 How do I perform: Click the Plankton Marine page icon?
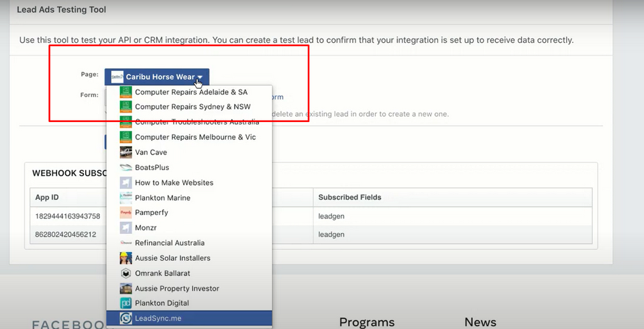click(125, 198)
